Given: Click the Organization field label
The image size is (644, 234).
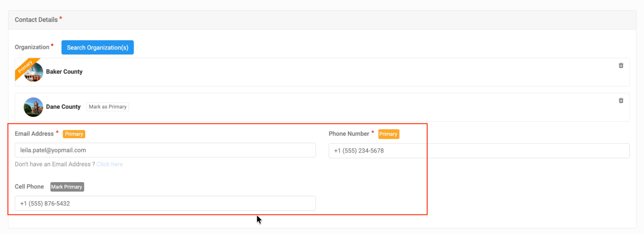Looking at the screenshot, I should tap(32, 47).
